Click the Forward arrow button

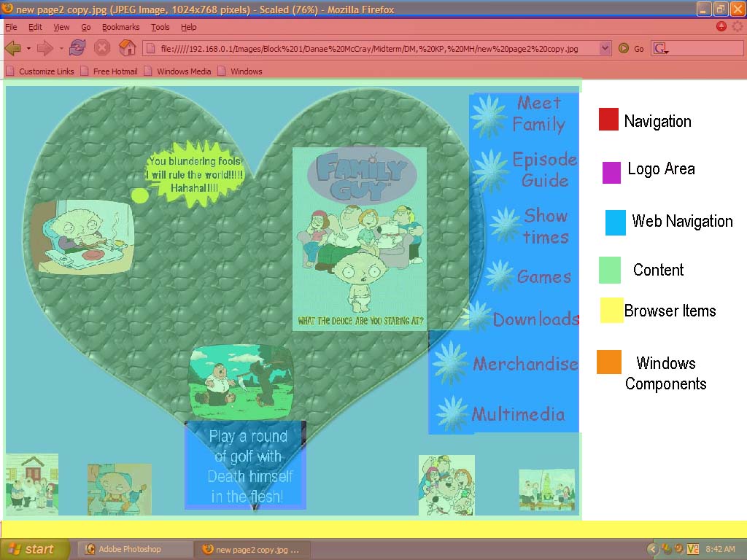click(45, 48)
